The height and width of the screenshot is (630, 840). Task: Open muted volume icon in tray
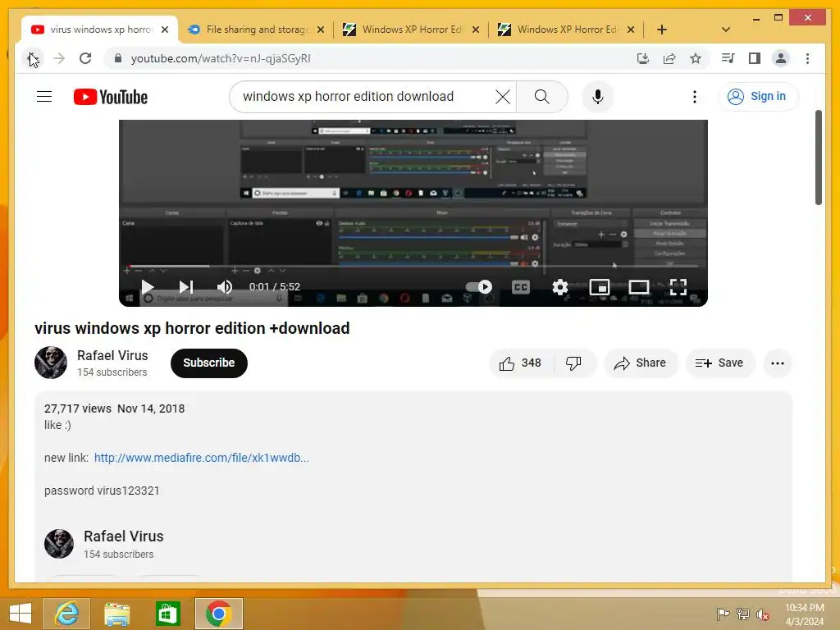coord(763,614)
